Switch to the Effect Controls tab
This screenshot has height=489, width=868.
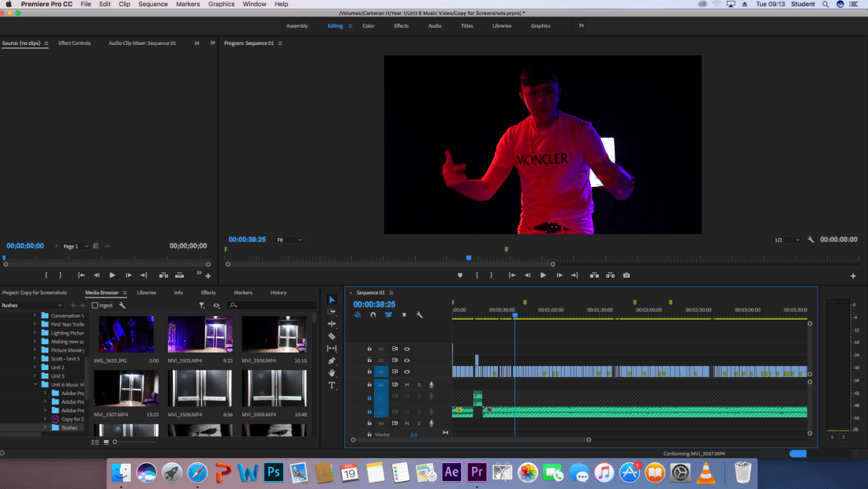[74, 43]
